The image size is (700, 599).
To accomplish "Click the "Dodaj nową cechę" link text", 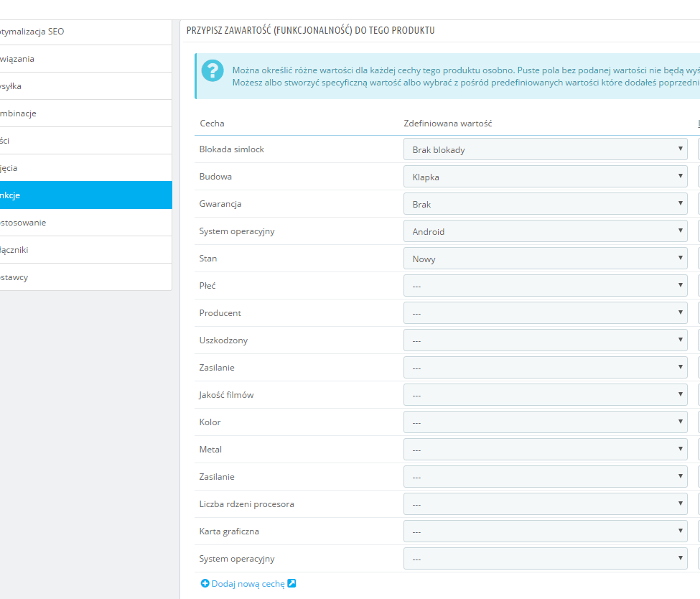I will (x=248, y=584).
